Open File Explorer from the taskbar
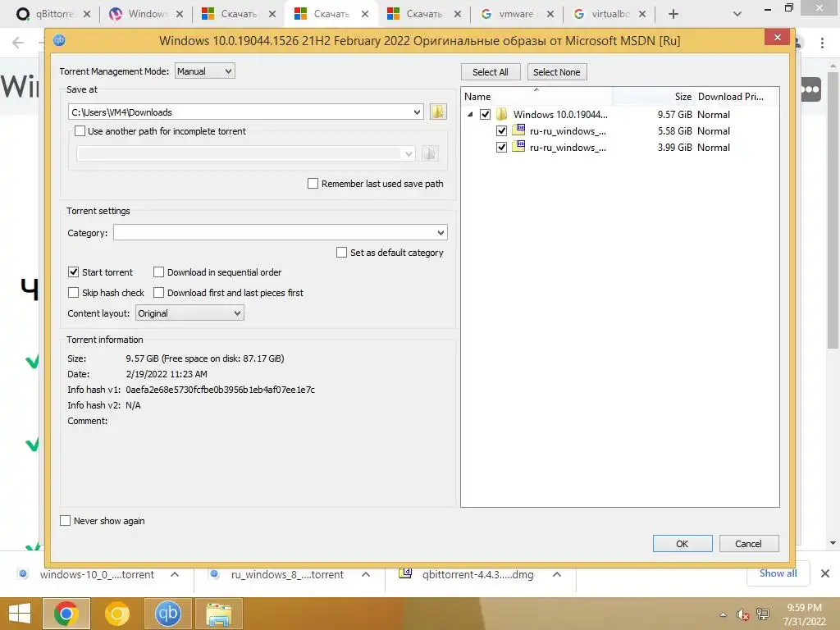 (x=218, y=614)
